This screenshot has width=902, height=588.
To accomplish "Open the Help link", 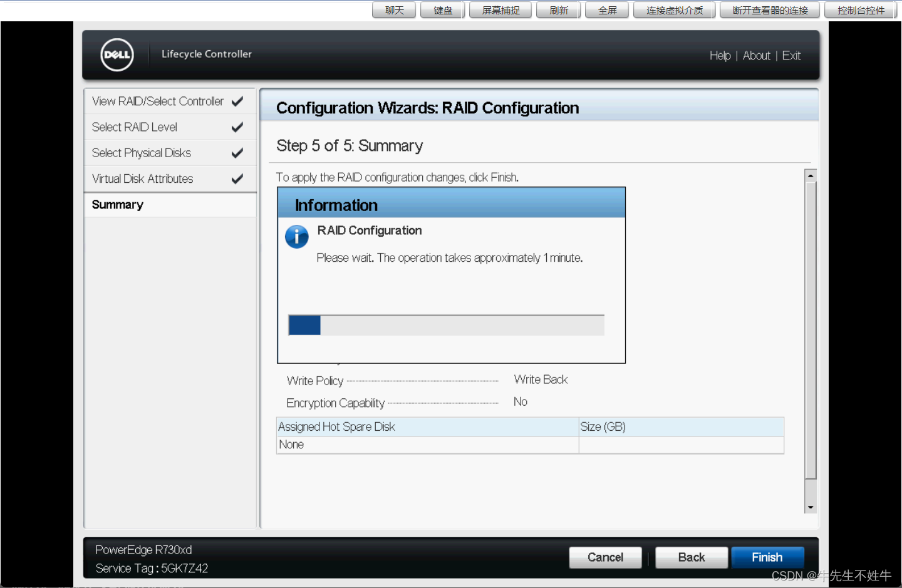I will click(x=720, y=56).
